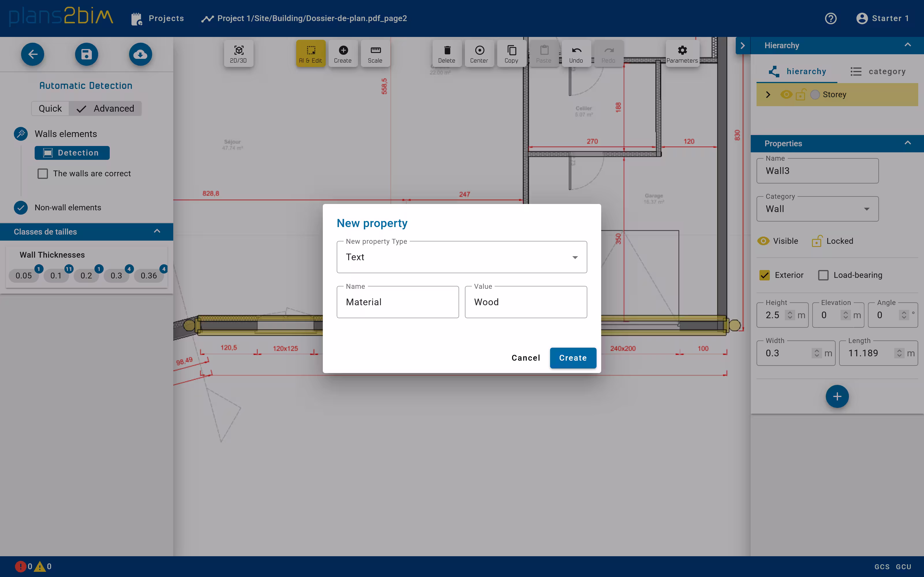Image resolution: width=924 pixels, height=577 pixels.
Task: Expand the Storey node in Hierarchy
Action: 768,94
